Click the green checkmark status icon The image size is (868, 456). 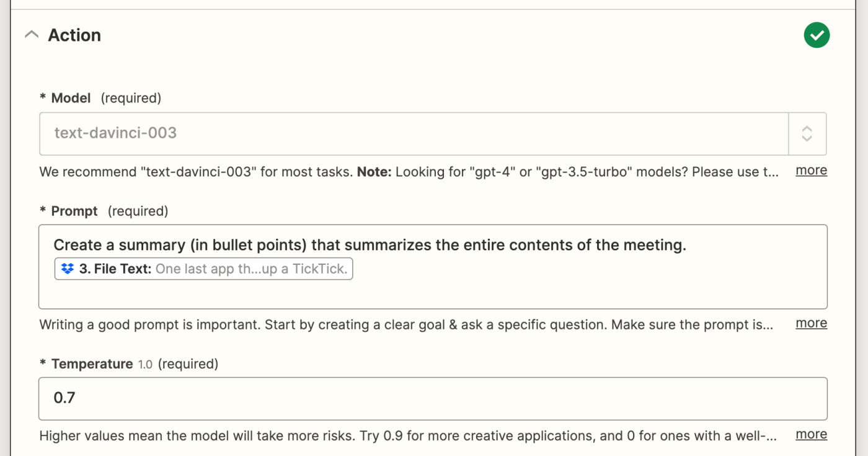[x=817, y=35]
